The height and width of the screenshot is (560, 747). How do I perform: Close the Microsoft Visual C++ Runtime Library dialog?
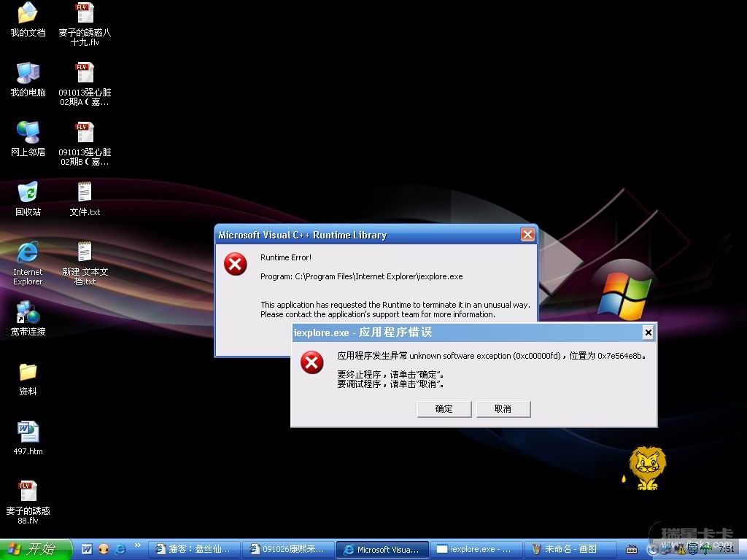(527, 234)
